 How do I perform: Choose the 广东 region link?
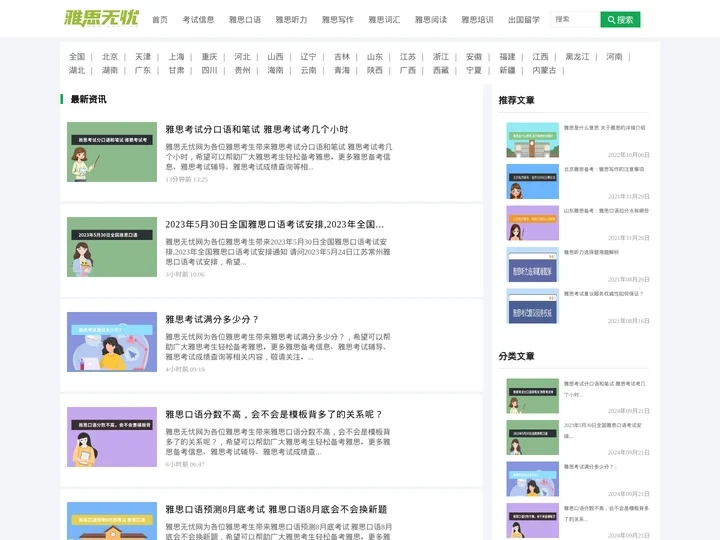tap(143, 70)
